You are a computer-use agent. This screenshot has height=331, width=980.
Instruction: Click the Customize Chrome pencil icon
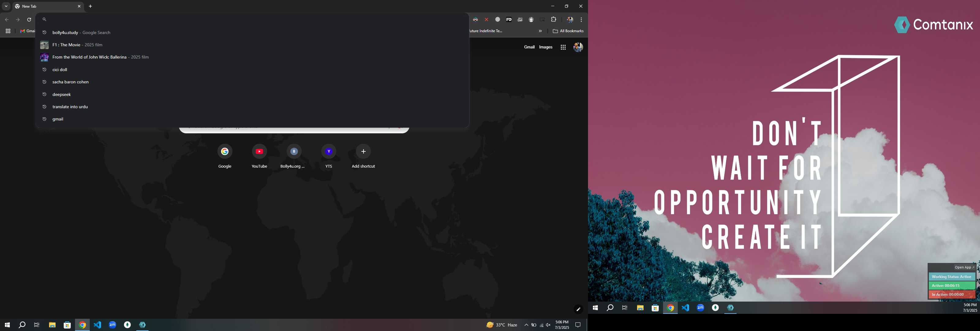[x=578, y=309]
